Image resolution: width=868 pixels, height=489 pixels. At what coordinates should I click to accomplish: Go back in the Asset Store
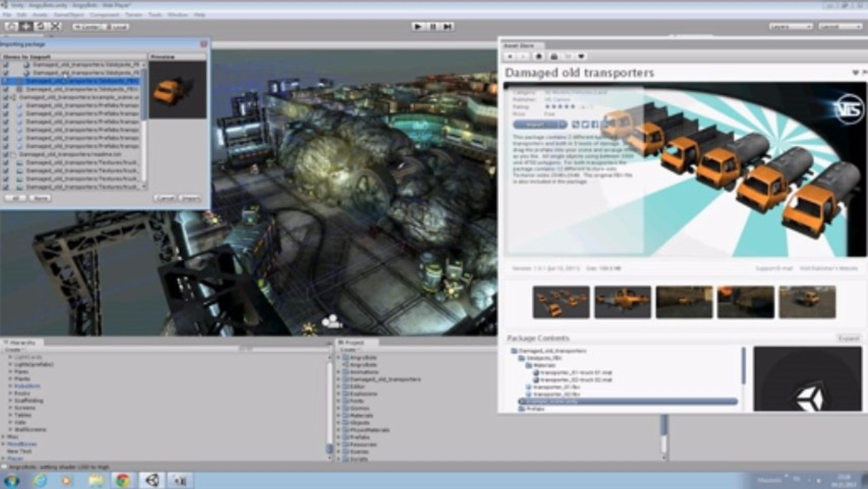(x=510, y=56)
